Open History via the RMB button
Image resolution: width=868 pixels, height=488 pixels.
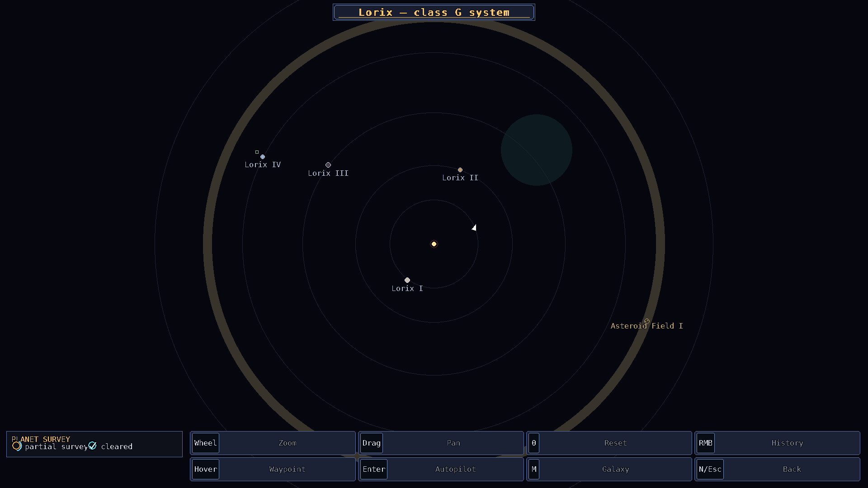[777, 443]
